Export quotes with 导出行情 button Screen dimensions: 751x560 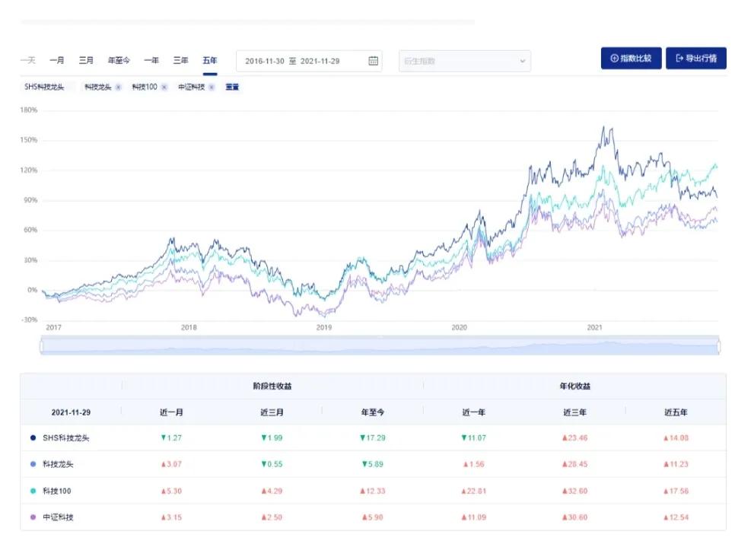click(x=695, y=59)
